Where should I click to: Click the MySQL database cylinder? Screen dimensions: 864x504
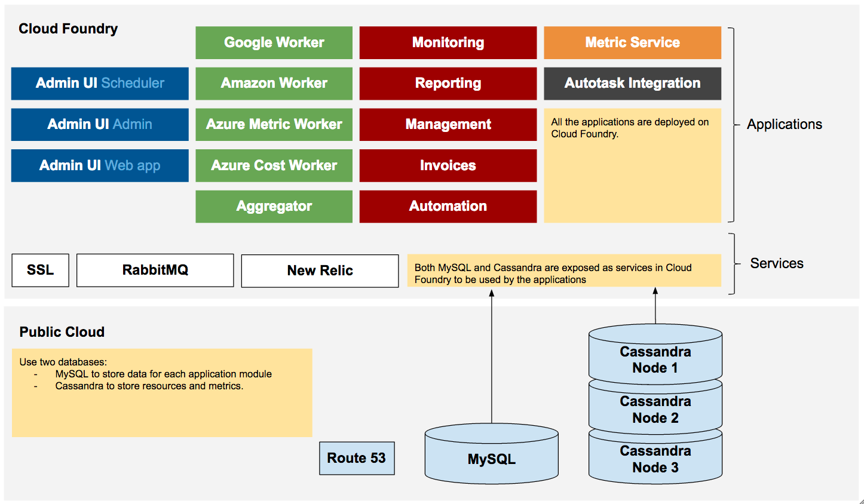(491, 454)
